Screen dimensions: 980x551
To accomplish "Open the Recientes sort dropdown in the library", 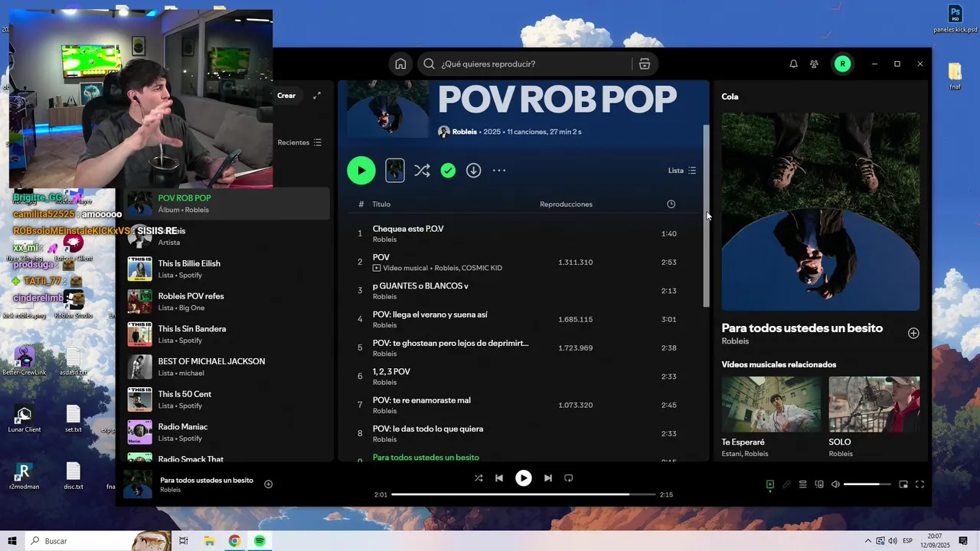I will tap(299, 142).
